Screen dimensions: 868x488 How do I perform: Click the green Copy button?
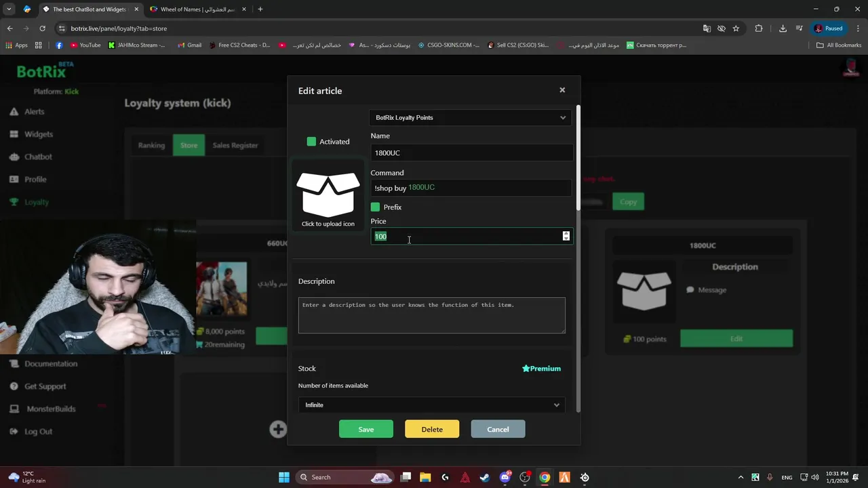coord(628,202)
